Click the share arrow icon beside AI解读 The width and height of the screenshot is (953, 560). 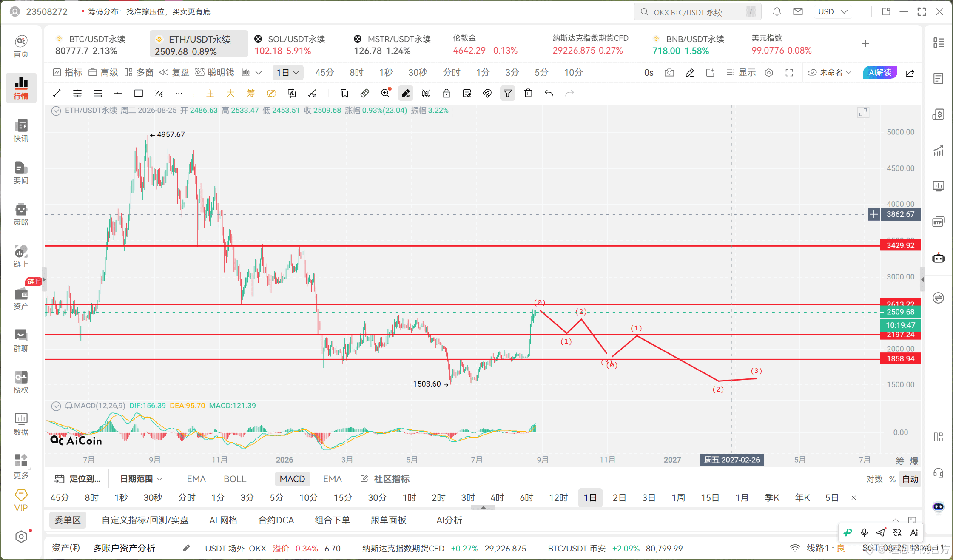(910, 73)
